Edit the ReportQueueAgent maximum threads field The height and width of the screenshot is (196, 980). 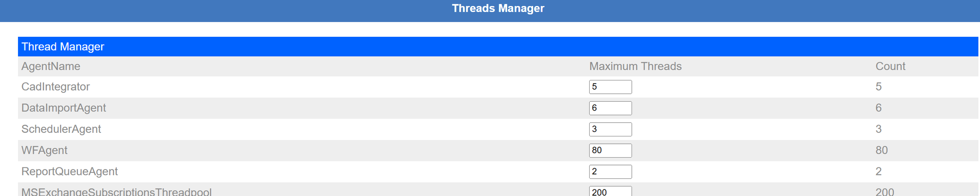610,172
